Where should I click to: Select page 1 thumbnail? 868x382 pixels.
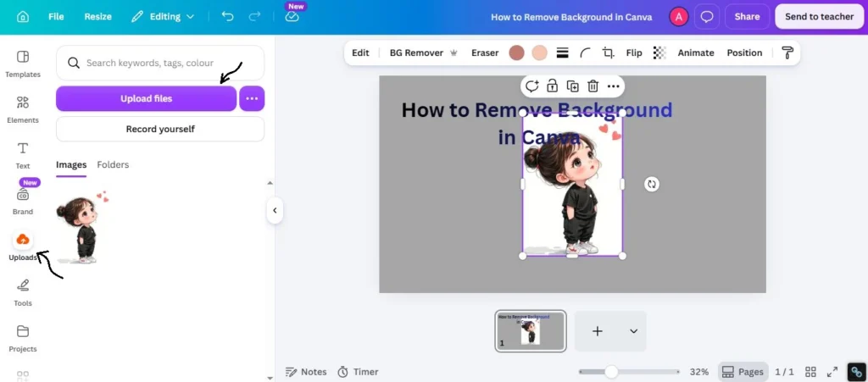point(531,331)
